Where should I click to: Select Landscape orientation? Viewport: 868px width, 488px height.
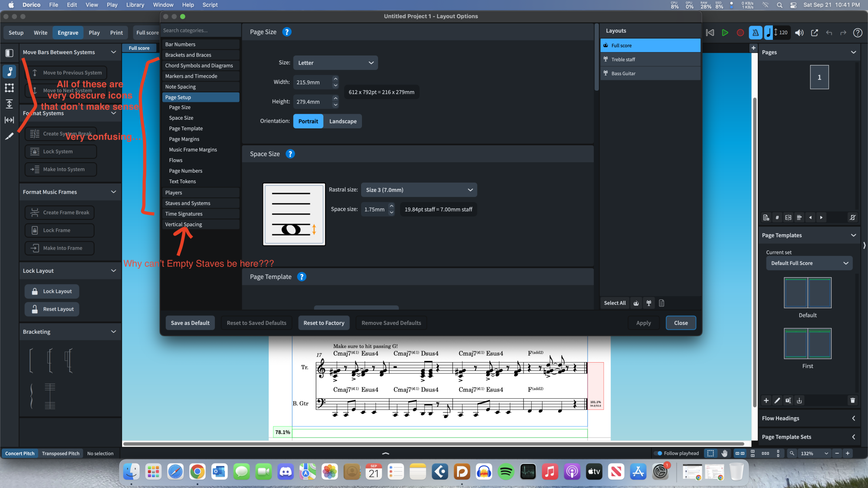[342, 121]
